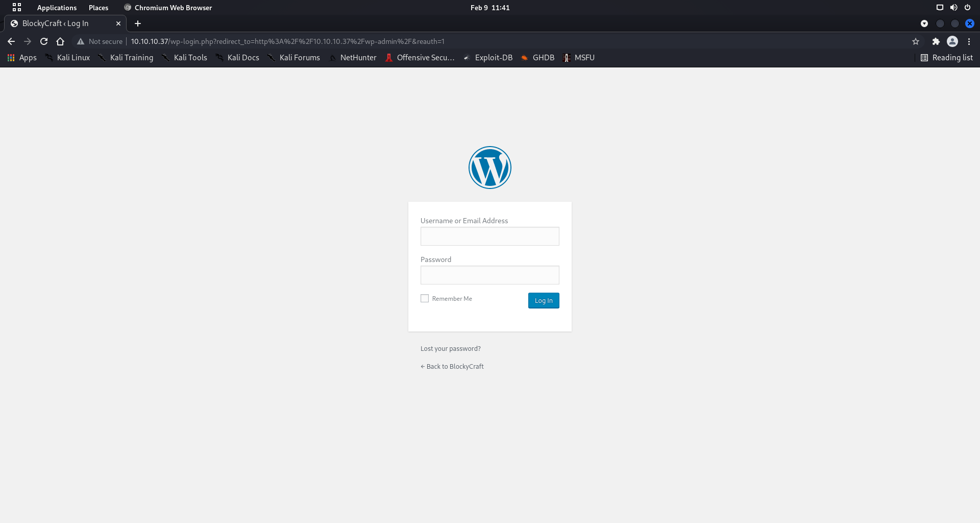The width and height of the screenshot is (980, 523).
Task: Open the system volume menu
Action: [x=953, y=8]
